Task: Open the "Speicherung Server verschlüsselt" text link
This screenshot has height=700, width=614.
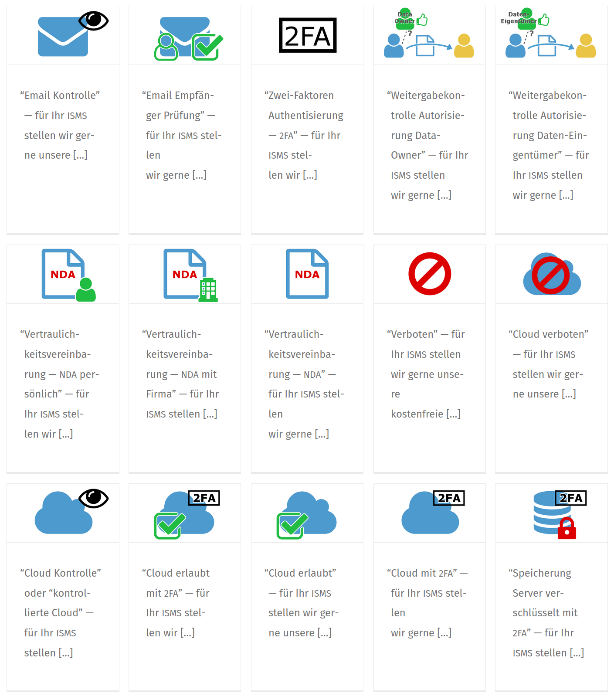Action: (548, 612)
